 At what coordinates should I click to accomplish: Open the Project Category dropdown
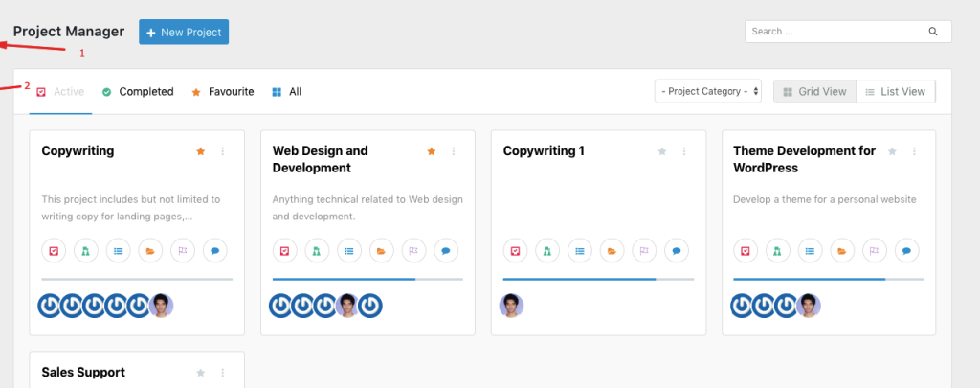(x=708, y=91)
